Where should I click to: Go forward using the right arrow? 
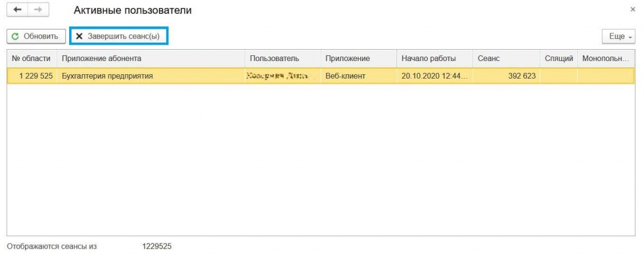(x=36, y=11)
